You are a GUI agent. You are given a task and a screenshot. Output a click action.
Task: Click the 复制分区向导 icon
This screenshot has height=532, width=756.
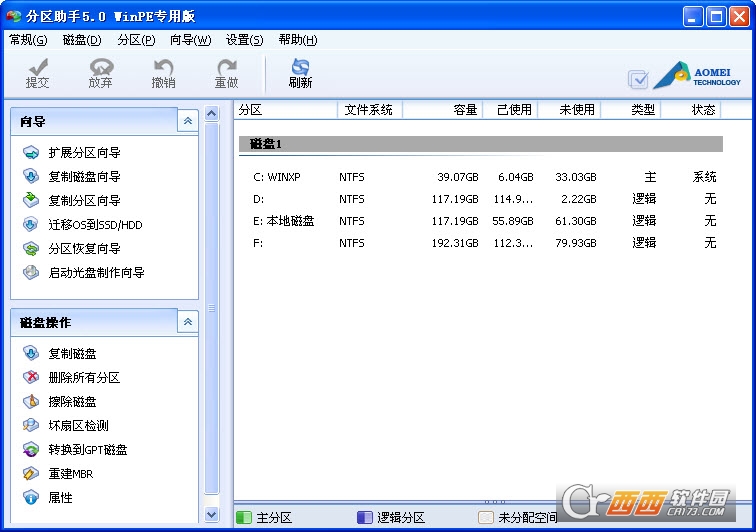click(x=31, y=200)
